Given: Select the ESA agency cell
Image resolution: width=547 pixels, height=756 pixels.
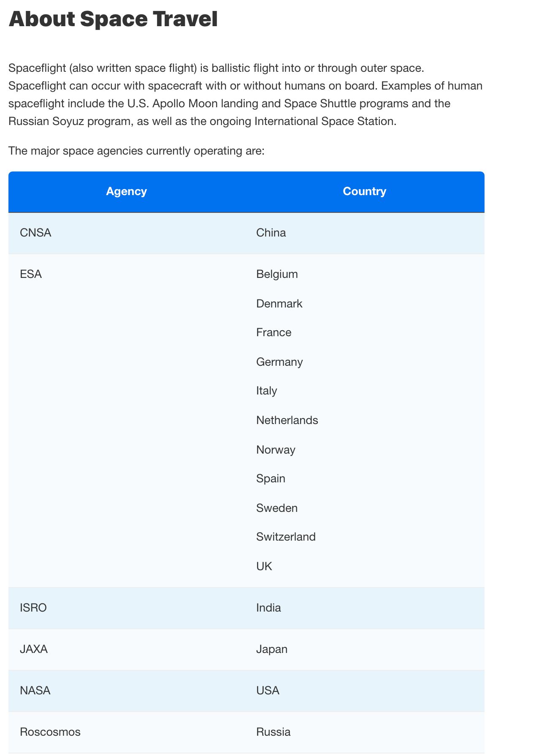Looking at the screenshot, I should pos(31,274).
